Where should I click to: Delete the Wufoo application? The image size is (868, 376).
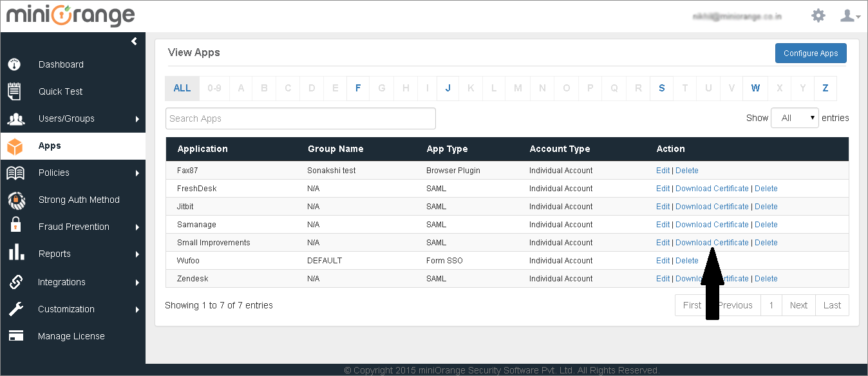tap(687, 261)
